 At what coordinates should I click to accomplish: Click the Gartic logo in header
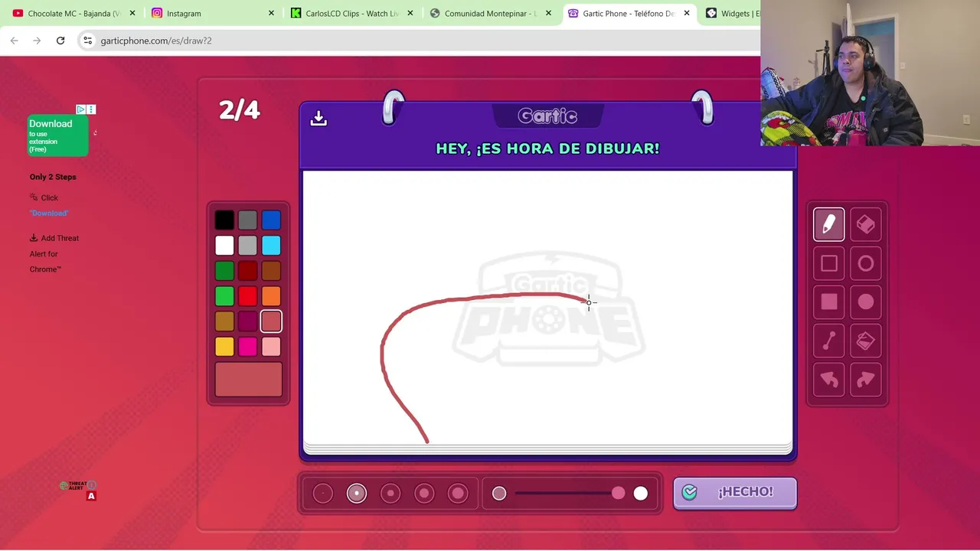[547, 116]
